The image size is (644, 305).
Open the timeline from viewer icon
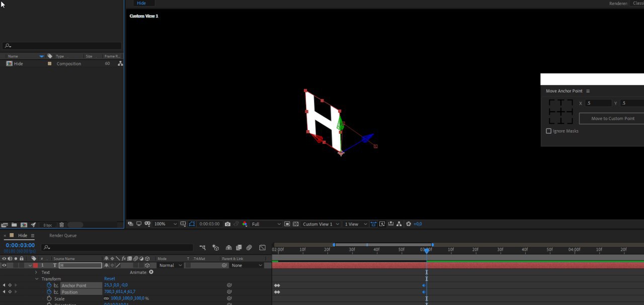point(390,224)
